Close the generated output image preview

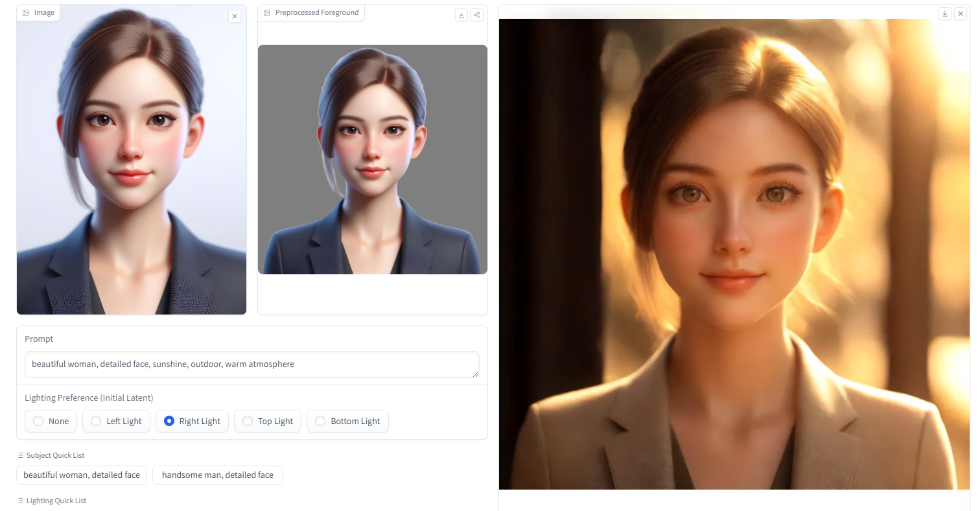[x=961, y=14]
